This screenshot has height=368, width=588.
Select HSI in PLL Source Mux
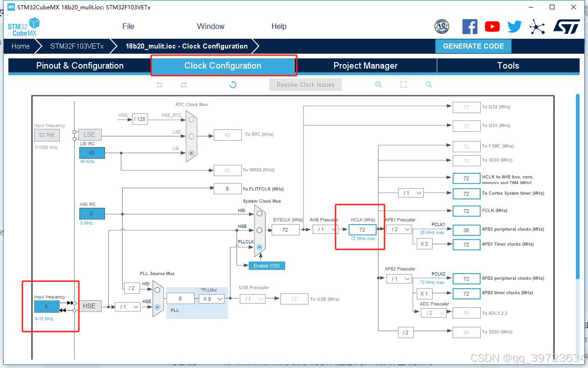[157, 290]
